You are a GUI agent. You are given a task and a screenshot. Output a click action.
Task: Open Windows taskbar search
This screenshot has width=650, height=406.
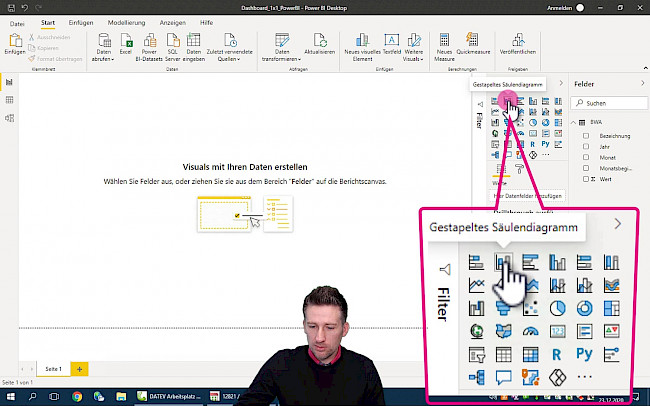click(32, 396)
